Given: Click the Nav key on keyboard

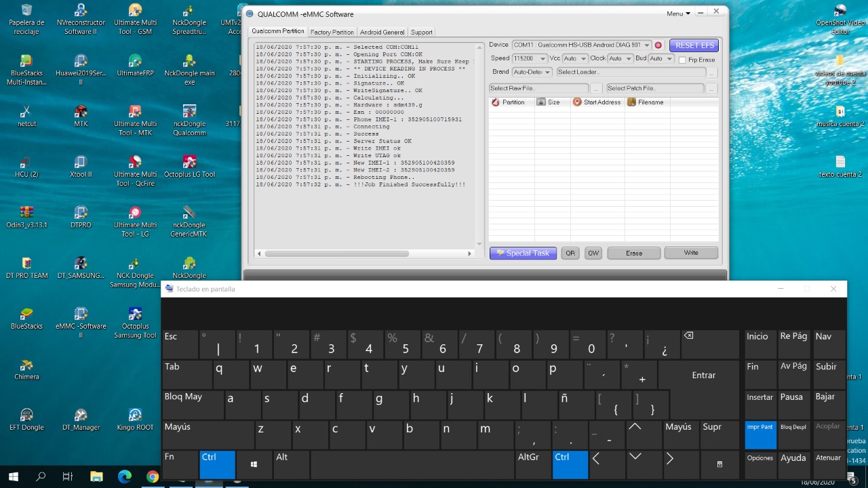Looking at the screenshot, I should pos(829,344).
